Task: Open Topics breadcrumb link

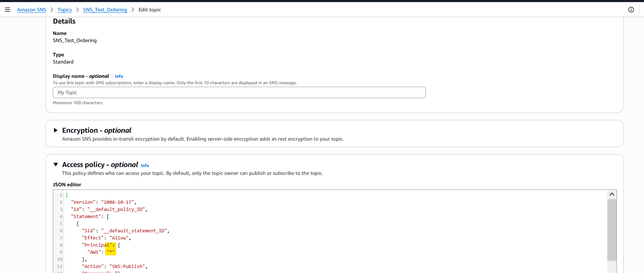Action: (x=65, y=10)
